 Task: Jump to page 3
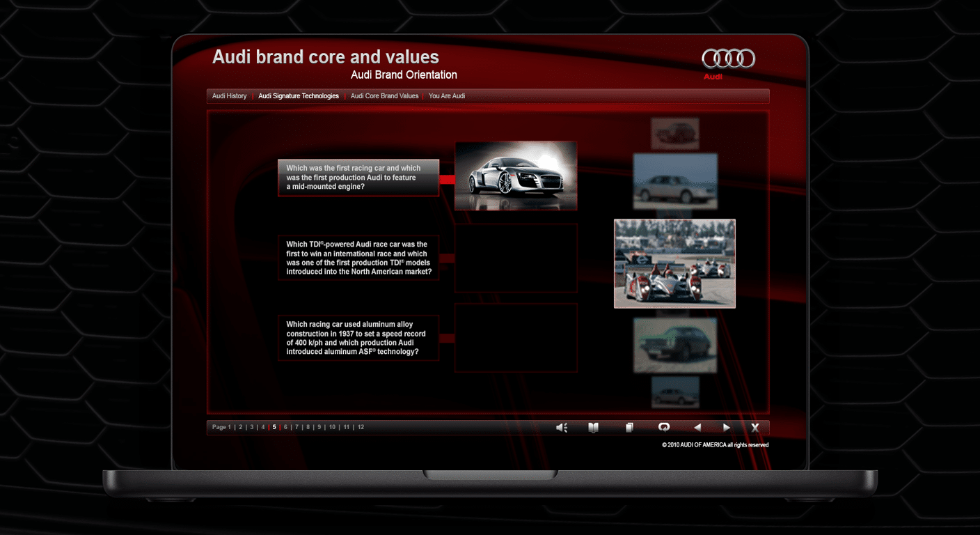[252, 427]
